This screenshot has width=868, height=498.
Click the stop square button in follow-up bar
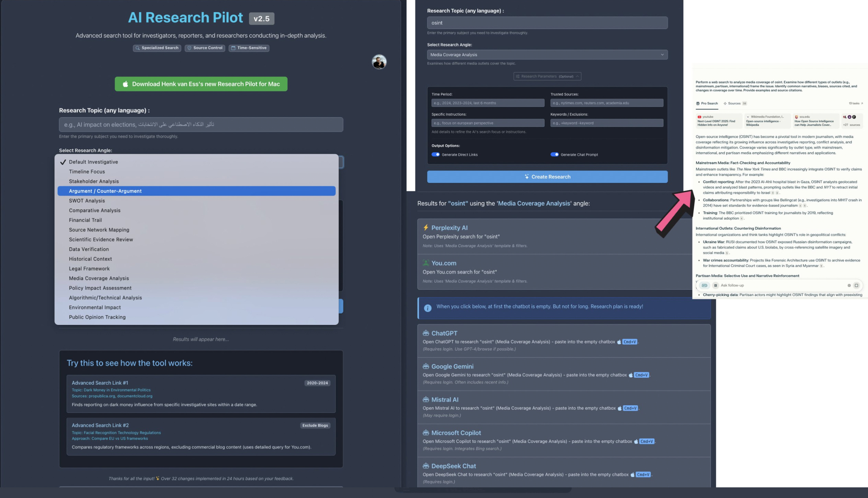pyautogui.click(x=856, y=285)
